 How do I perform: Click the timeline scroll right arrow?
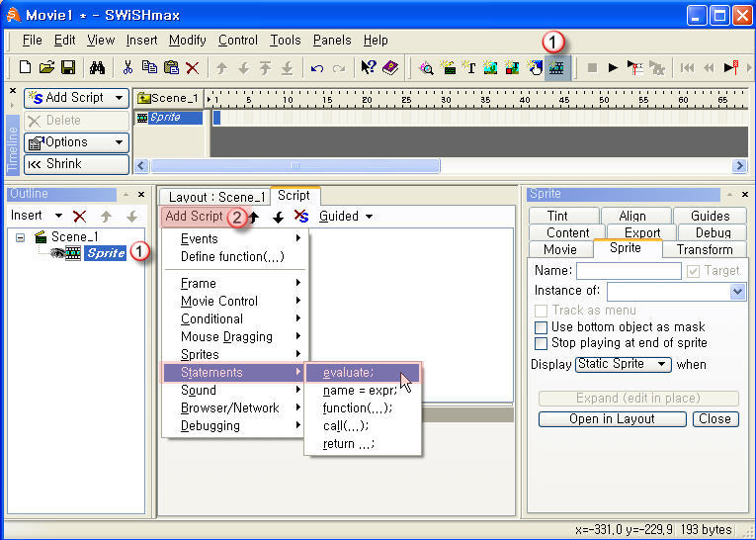click(x=738, y=166)
